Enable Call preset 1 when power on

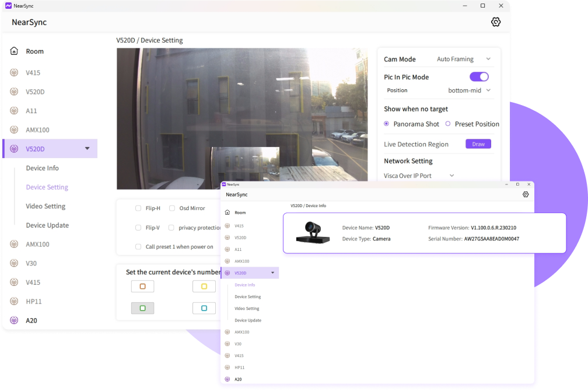[x=138, y=246]
